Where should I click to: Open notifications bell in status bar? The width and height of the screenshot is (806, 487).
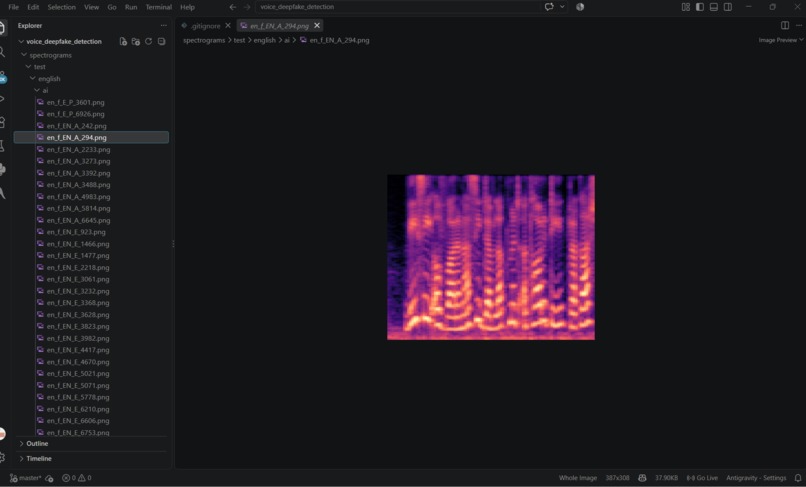tap(798, 478)
